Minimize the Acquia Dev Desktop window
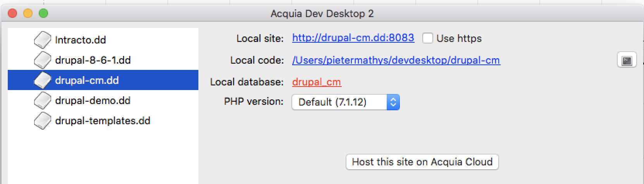644x184 pixels. click(x=28, y=14)
